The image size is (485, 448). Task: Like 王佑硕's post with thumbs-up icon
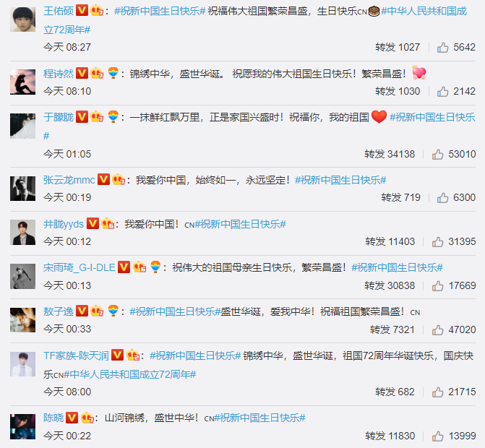(442, 47)
